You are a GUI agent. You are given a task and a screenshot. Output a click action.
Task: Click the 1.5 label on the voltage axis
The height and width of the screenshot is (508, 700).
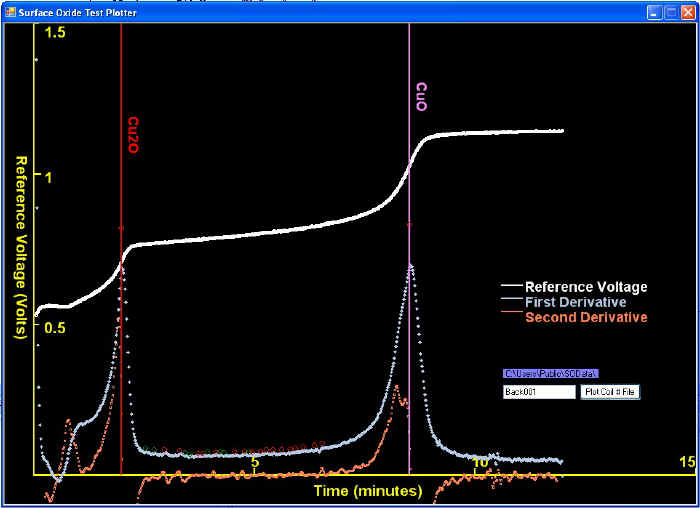(x=55, y=33)
